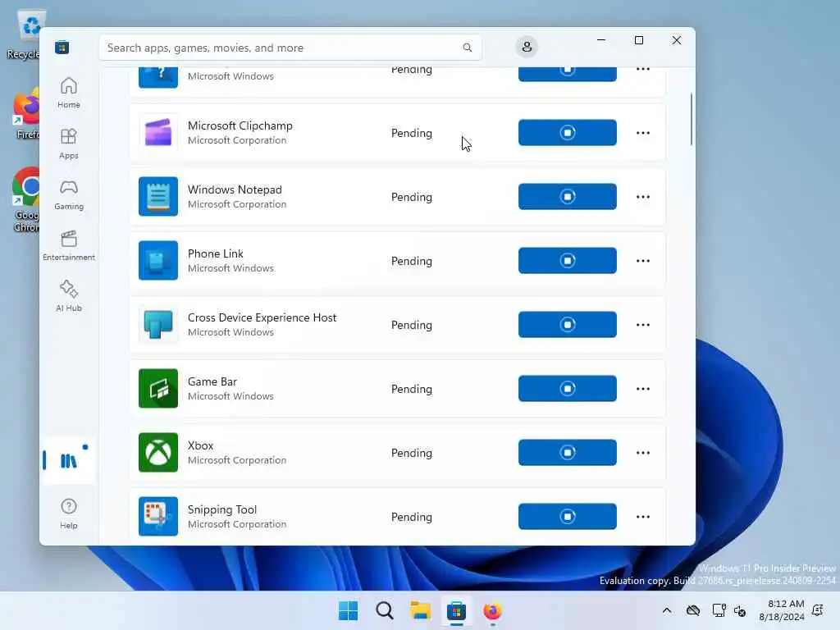
Task: Click the Pending status for Xbox
Action: (x=412, y=453)
